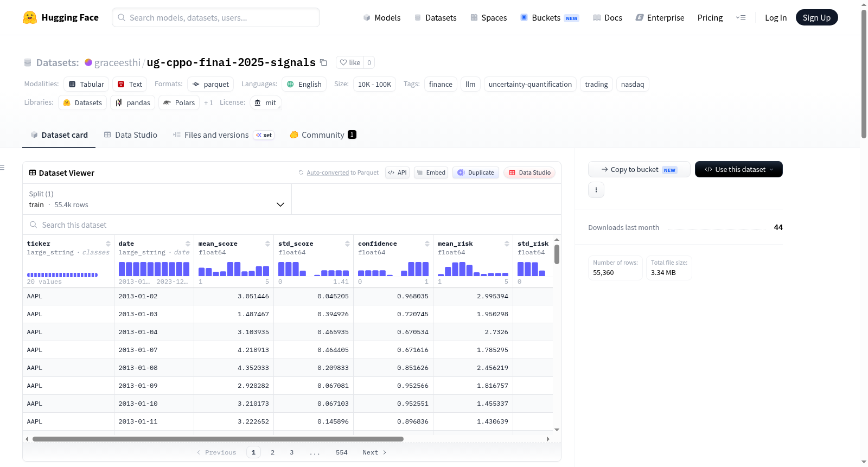Viewport: 868px width, 467px height.
Task: Open the left sidebar hamburger icon
Action: point(3,168)
